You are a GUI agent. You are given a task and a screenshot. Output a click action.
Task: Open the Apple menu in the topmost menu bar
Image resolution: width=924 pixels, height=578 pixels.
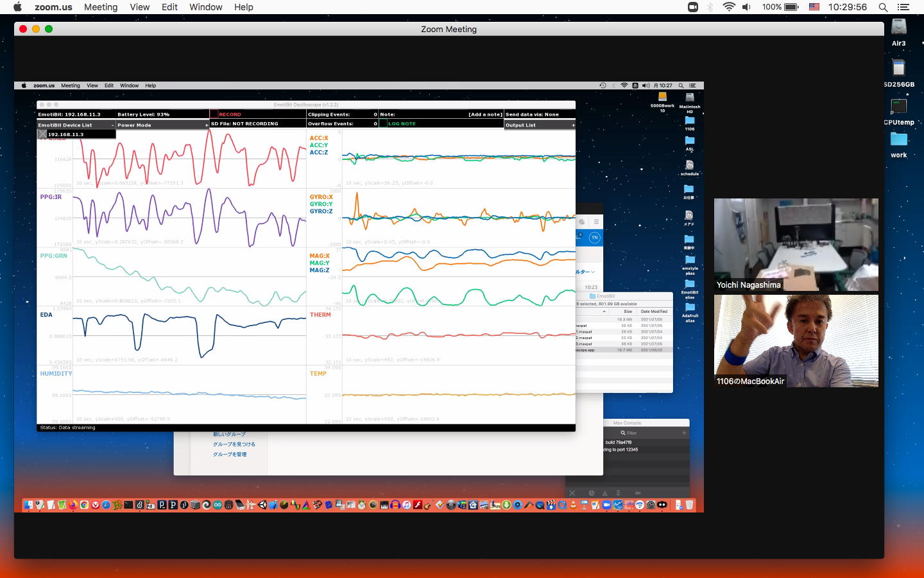coord(17,7)
